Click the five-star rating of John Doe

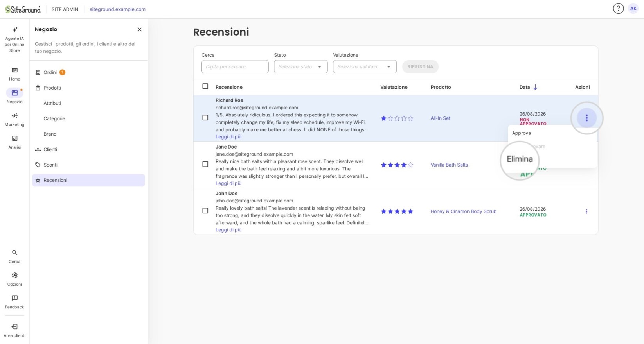pos(397,211)
